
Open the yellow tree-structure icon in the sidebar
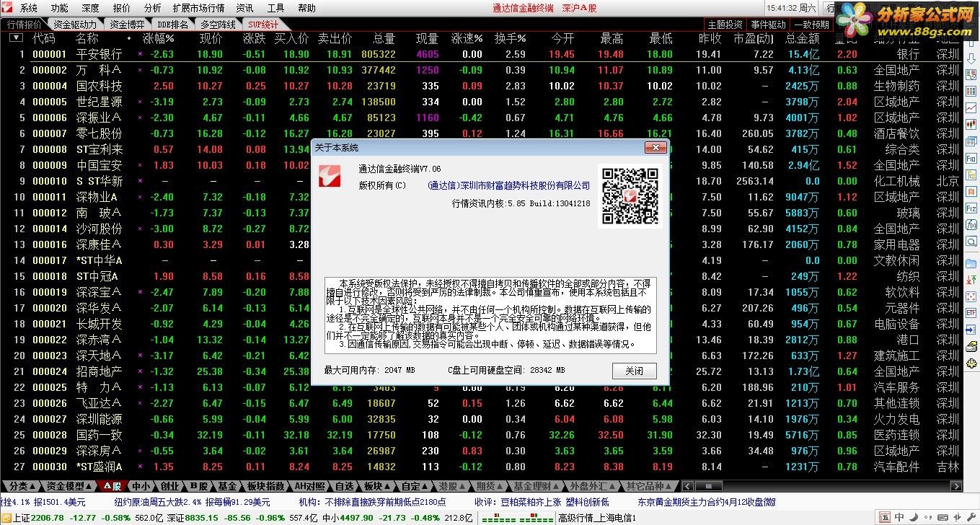pos(971,175)
